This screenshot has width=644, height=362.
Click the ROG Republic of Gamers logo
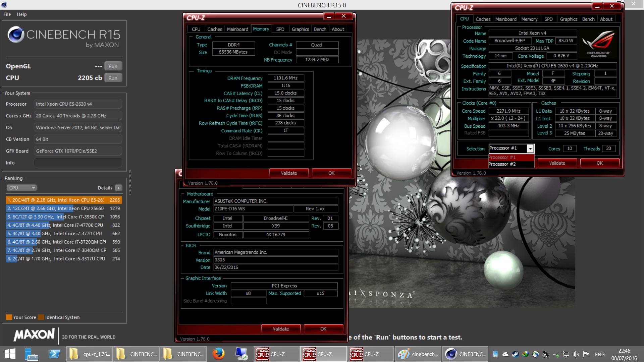pyautogui.click(x=598, y=44)
